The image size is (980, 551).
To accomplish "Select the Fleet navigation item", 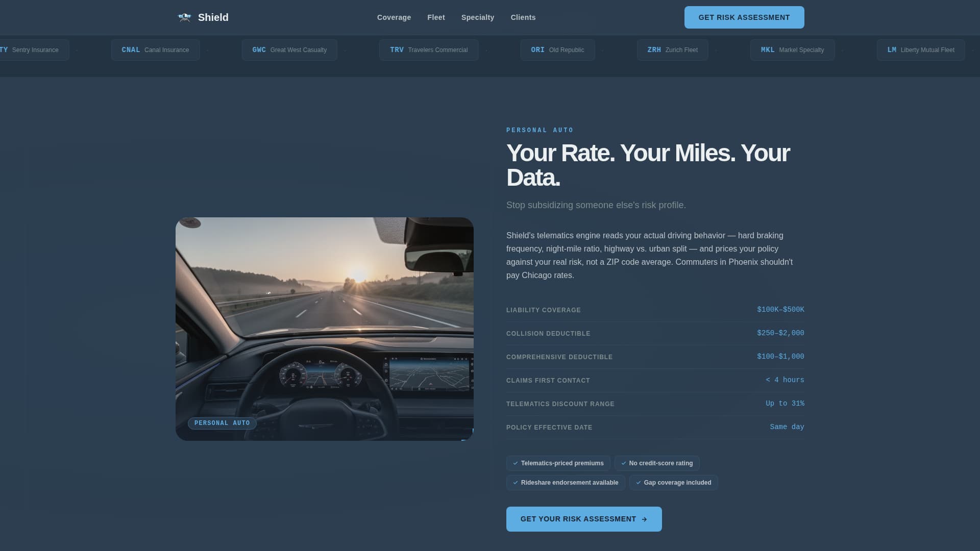I will [x=436, y=17].
